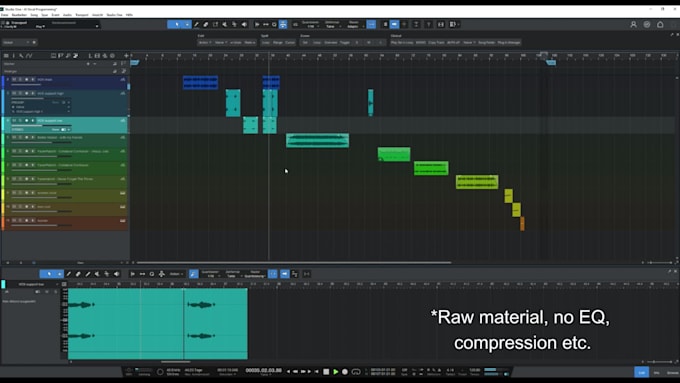Click Play in the transport bar
680x383 pixels.
click(336, 372)
